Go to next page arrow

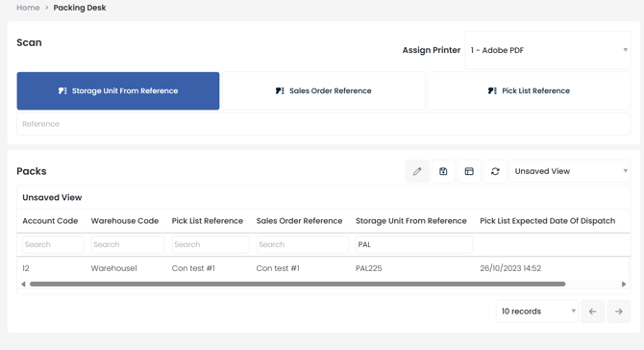point(619,312)
